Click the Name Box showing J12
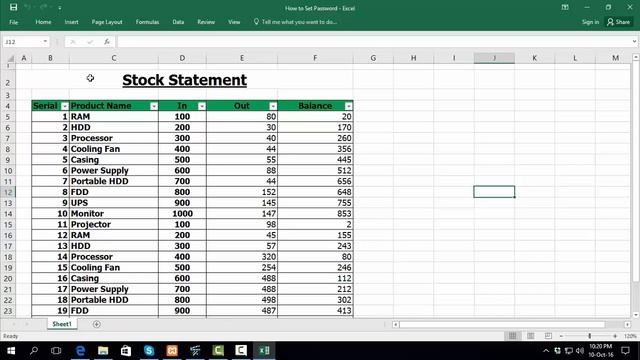This screenshot has height=360, width=640. [22, 42]
